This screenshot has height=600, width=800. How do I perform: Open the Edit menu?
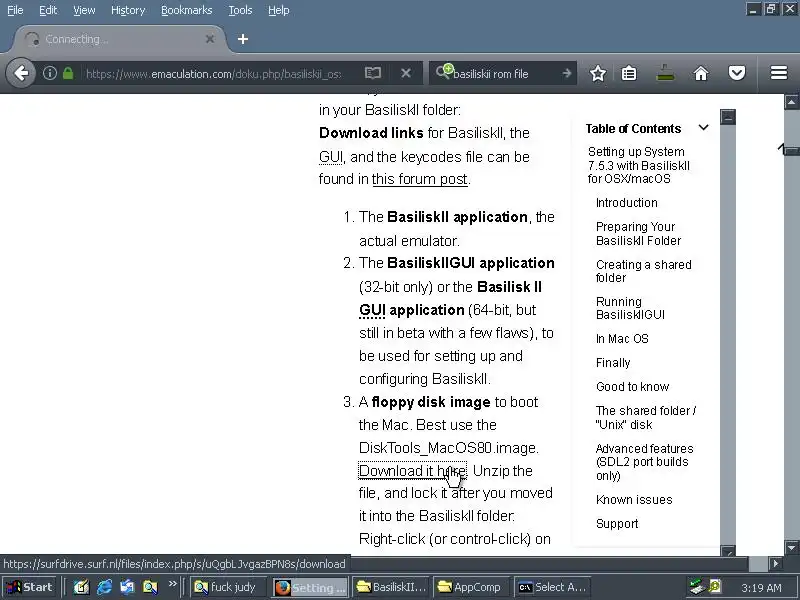tap(48, 10)
